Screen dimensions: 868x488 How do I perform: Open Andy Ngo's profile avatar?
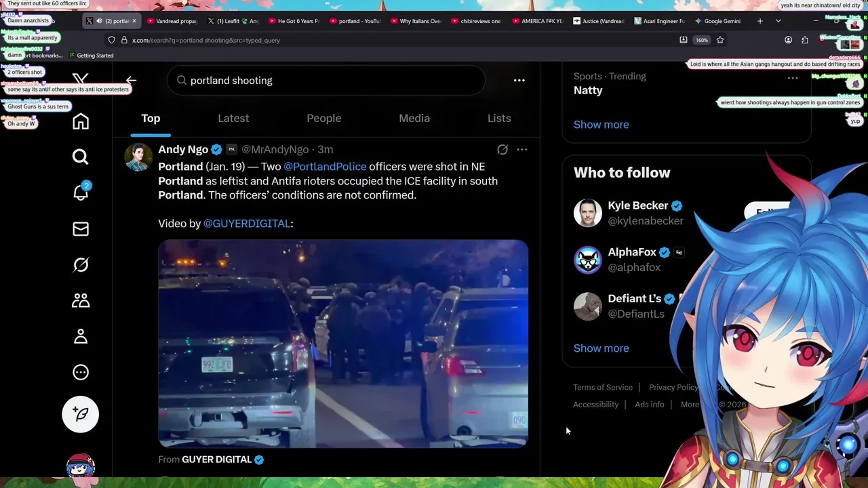pos(138,157)
